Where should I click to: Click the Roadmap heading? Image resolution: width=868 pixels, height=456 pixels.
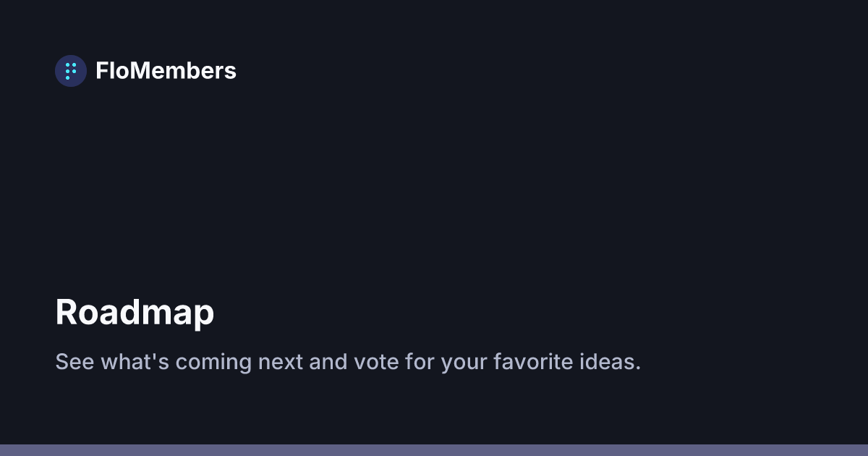pos(135,313)
